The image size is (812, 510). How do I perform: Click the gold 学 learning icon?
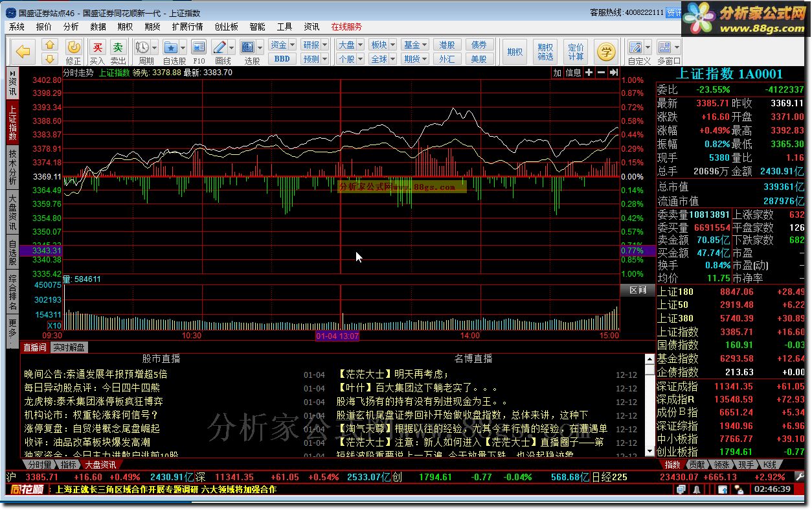pos(606,52)
